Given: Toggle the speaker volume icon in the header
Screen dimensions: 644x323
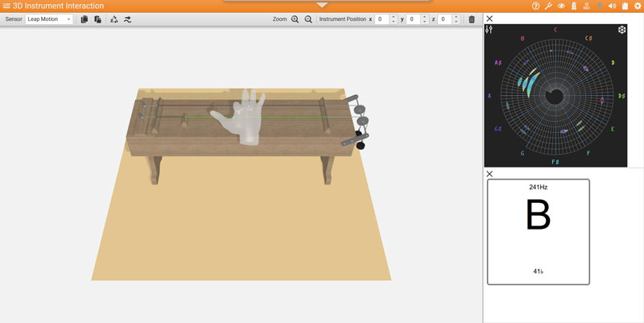Looking at the screenshot, I should [612, 6].
